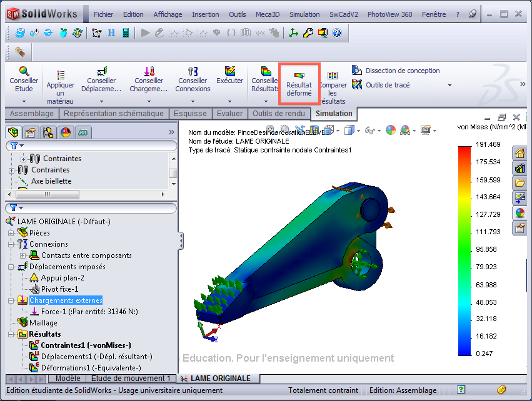532x401 pixels.
Task: Click edit appearance sphere in view toolbar
Action: point(391,130)
